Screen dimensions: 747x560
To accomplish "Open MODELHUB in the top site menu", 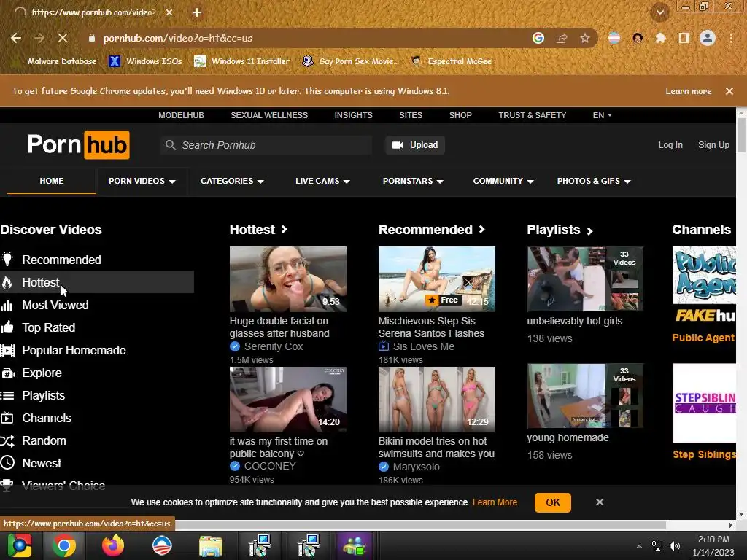I will 181,115.
